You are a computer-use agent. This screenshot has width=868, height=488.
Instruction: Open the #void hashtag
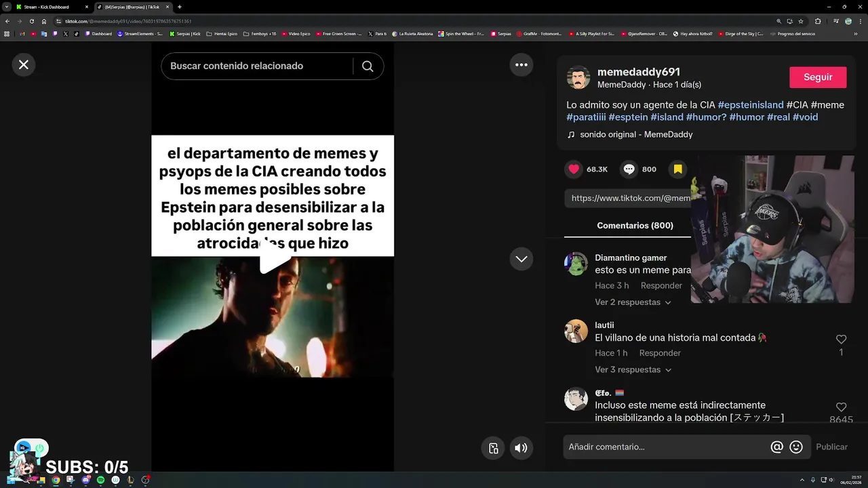pyautogui.click(x=805, y=117)
